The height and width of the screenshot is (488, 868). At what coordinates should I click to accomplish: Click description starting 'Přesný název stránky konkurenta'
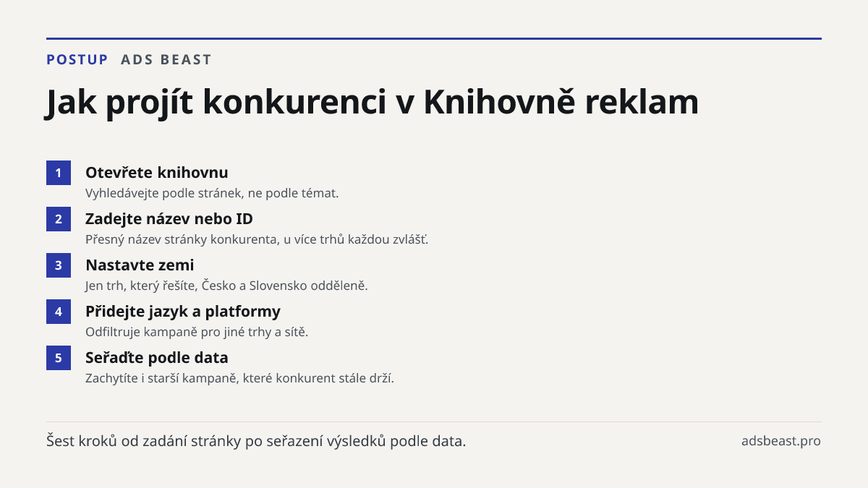click(x=257, y=239)
